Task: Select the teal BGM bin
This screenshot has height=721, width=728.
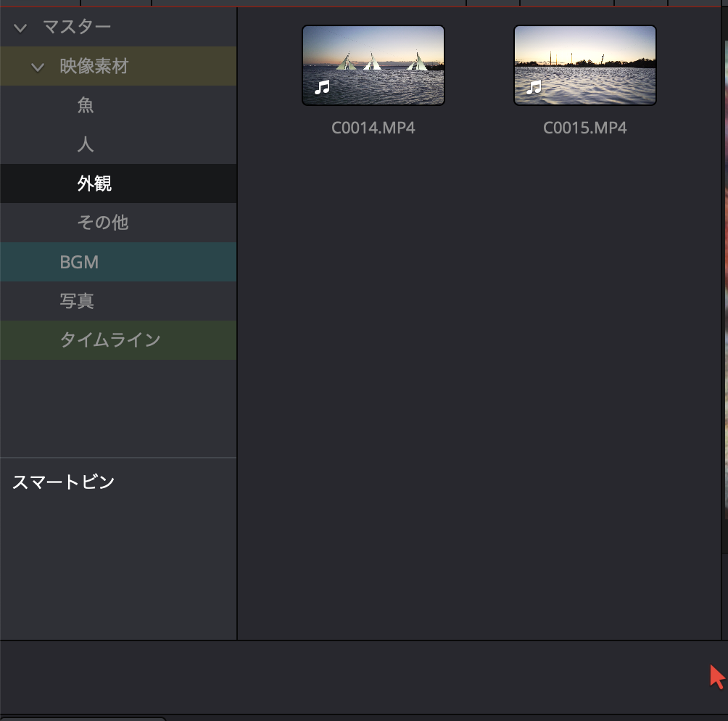Action: [79, 262]
